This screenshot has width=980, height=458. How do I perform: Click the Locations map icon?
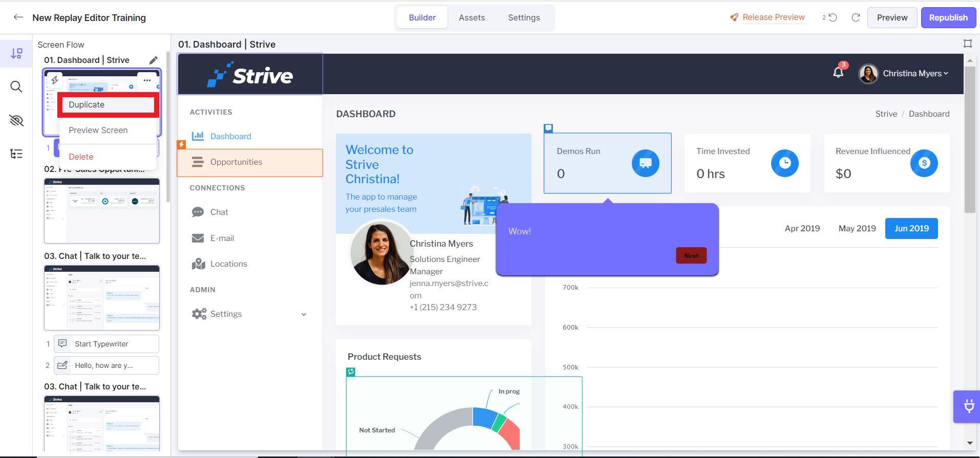(x=198, y=264)
